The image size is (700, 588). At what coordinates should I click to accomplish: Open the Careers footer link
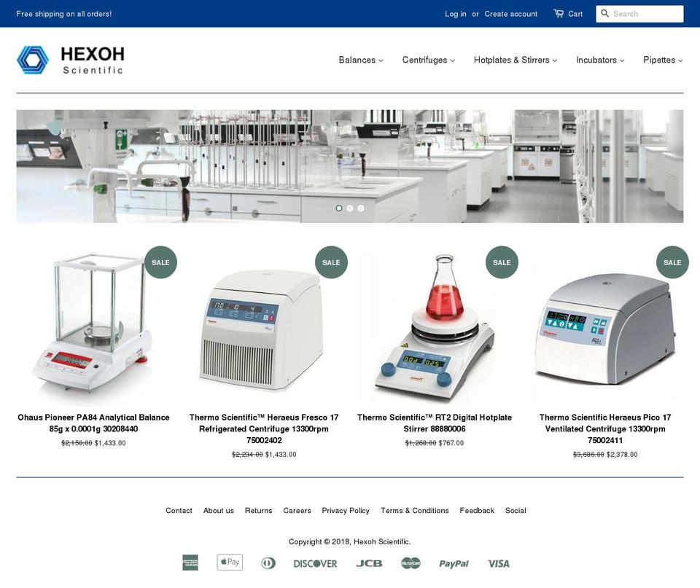click(x=297, y=510)
